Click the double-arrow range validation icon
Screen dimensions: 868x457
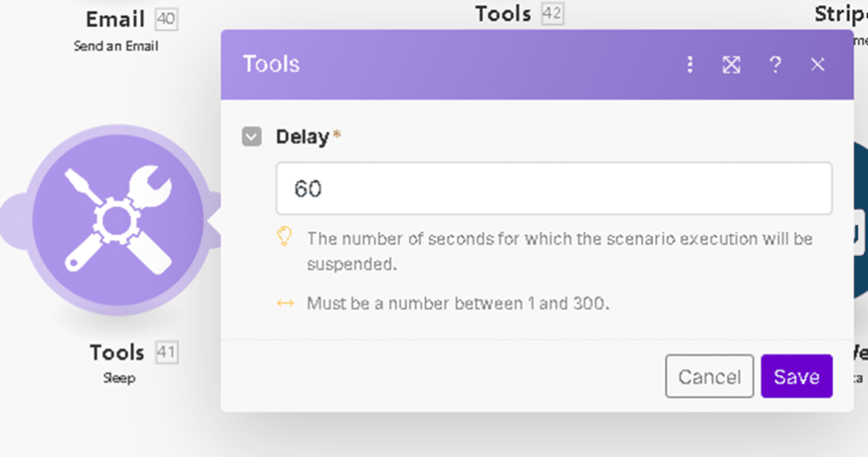pyautogui.click(x=285, y=303)
